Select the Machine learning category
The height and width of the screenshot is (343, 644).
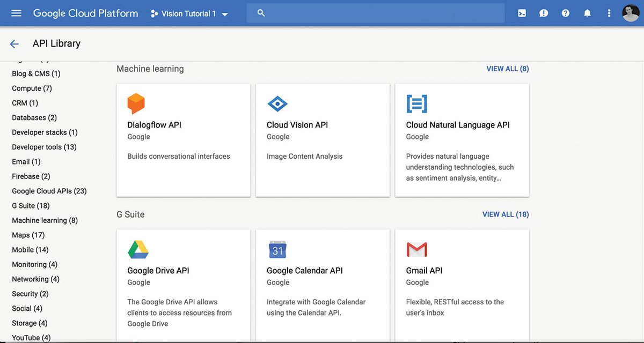pyautogui.click(x=45, y=220)
